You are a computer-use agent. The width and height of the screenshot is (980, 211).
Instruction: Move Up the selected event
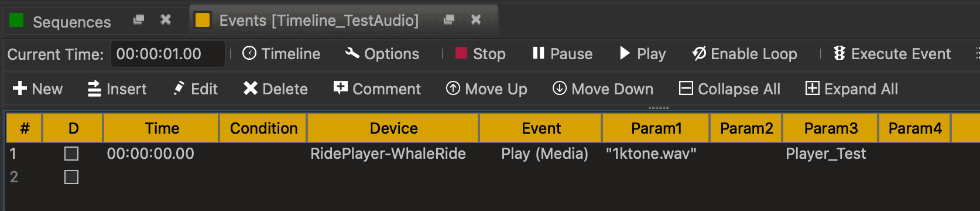[x=486, y=89]
